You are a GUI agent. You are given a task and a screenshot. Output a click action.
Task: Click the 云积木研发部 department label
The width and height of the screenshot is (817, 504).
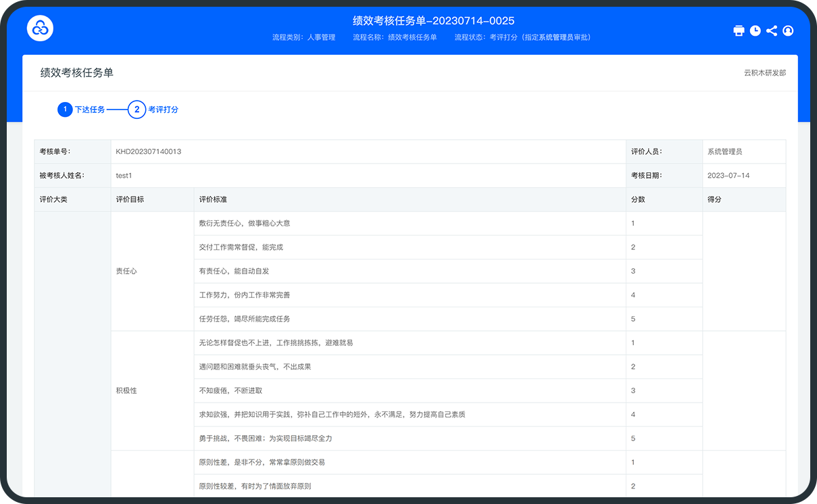764,73
